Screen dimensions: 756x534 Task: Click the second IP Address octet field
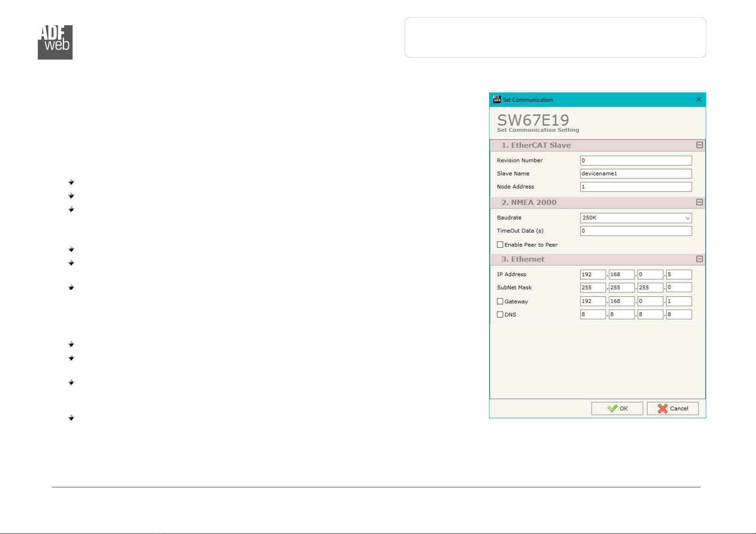pos(621,274)
